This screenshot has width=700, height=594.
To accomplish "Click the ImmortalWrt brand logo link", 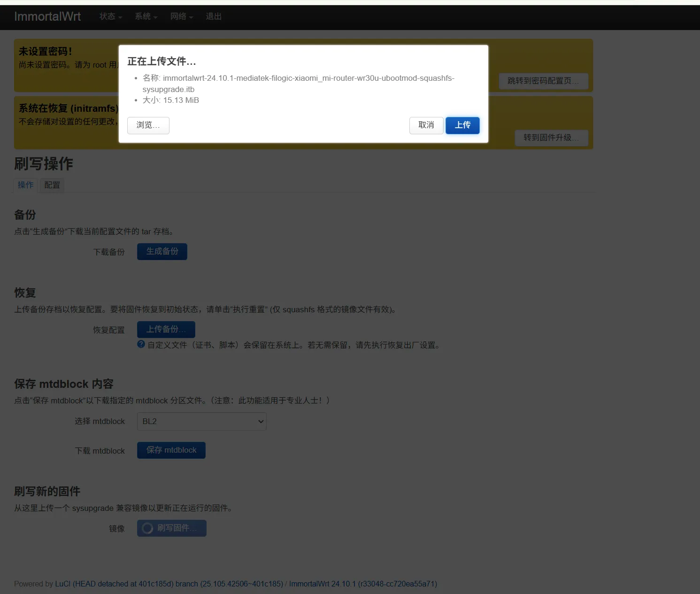I will coord(47,16).
